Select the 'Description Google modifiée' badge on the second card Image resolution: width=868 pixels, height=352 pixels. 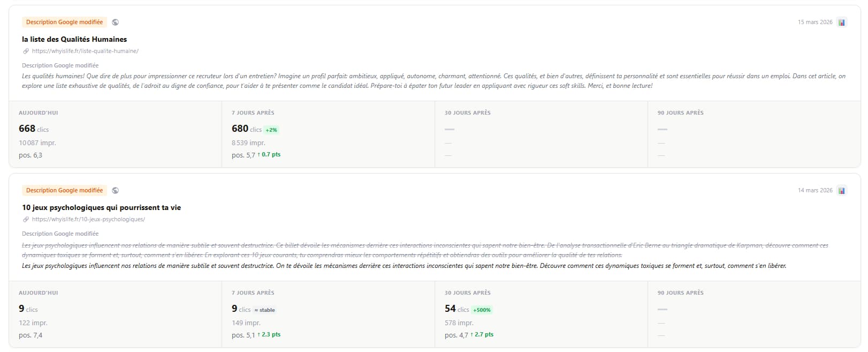64,190
